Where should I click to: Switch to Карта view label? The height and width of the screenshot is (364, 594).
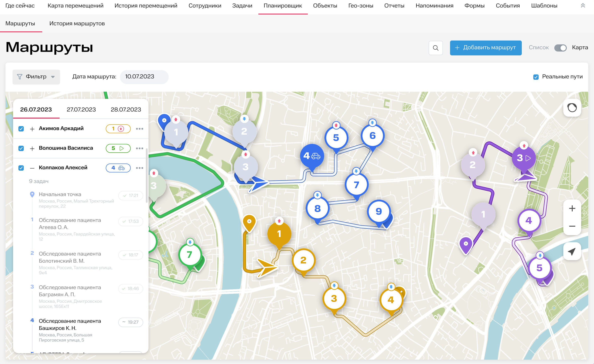click(x=580, y=48)
